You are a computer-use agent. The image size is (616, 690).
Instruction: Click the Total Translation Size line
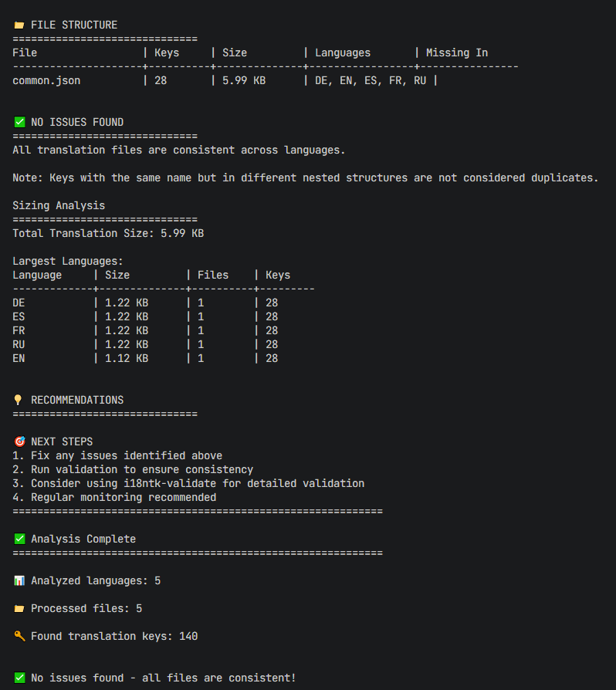[x=108, y=233]
